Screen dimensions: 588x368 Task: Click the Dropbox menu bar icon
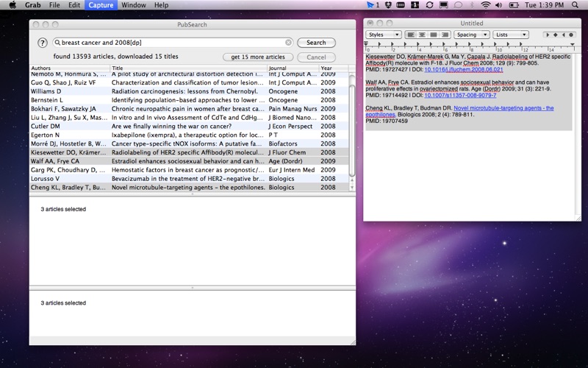tap(389, 5)
